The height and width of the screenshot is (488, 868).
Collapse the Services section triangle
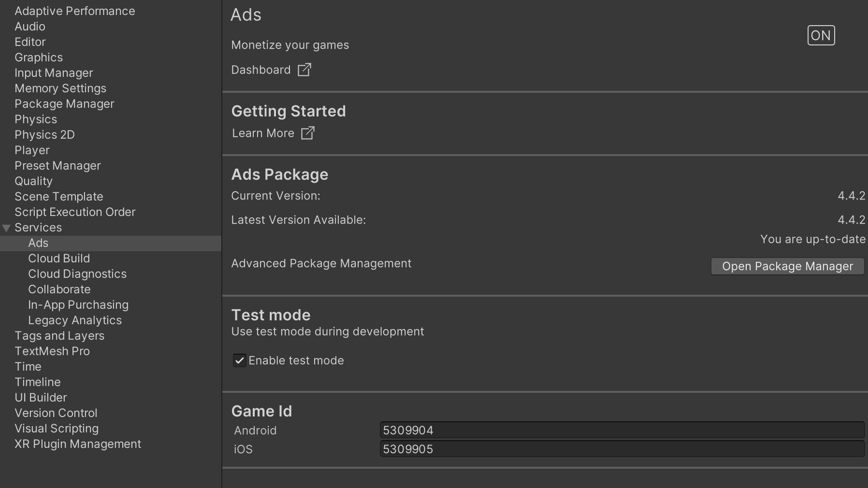tap(5, 228)
